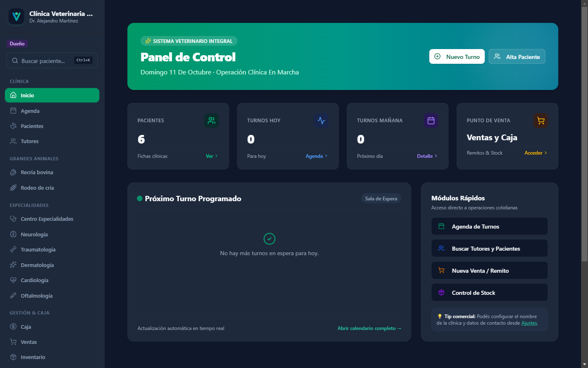Click the pulse icon on Turnos Hoy card
This screenshot has width=588, height=368.
(321, 121)
